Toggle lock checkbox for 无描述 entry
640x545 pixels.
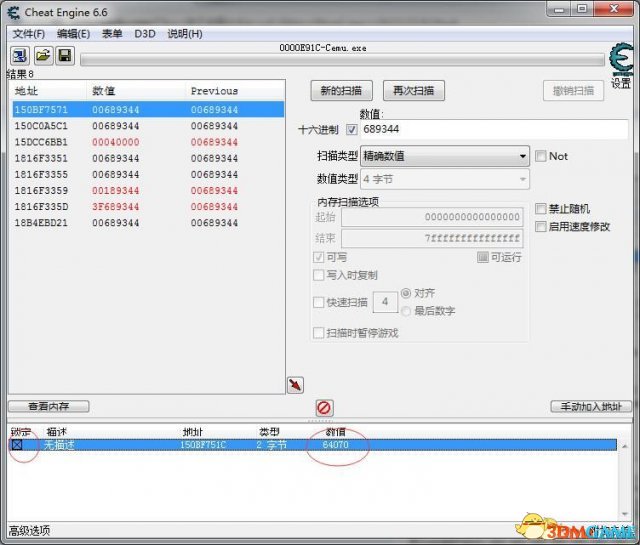click(17, 445)
